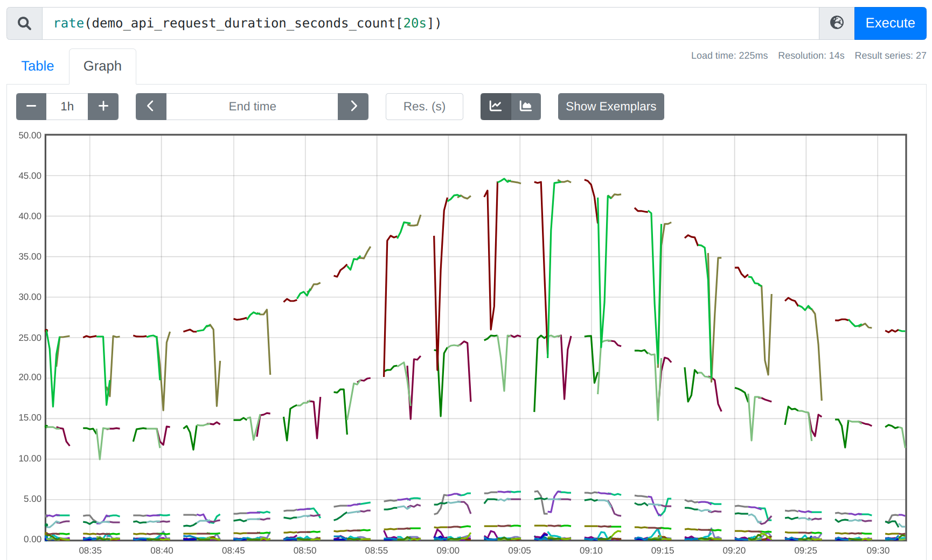The height and width of the screenshot is (560, 932).
Task: Place cursor in the query expression input
Action: 431,23
